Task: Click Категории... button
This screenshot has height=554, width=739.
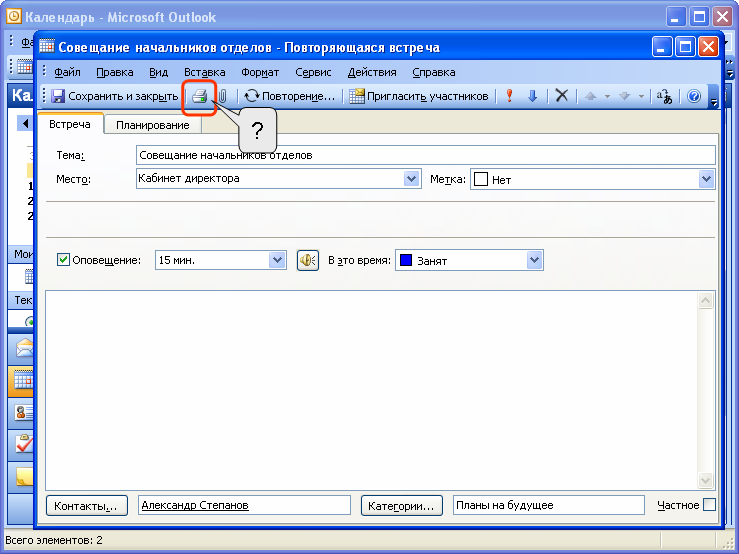Action: [402, 505]
